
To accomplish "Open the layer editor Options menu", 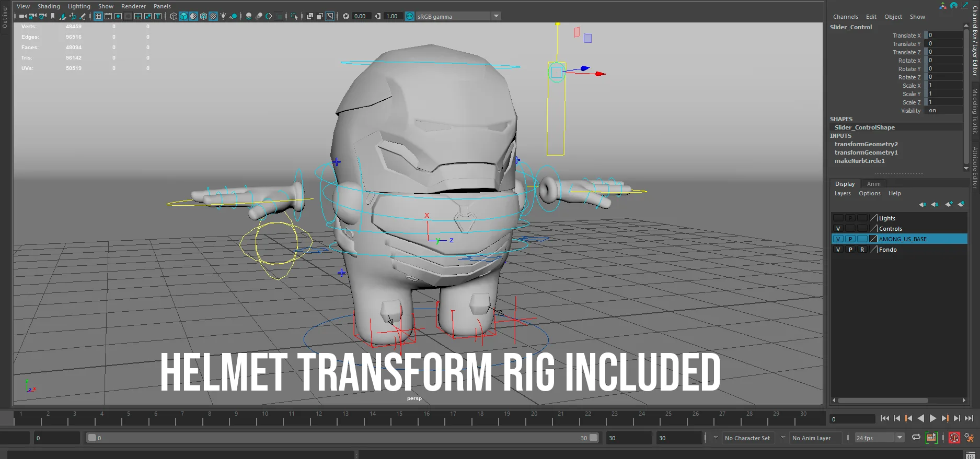I will click(x=870, y=193).
